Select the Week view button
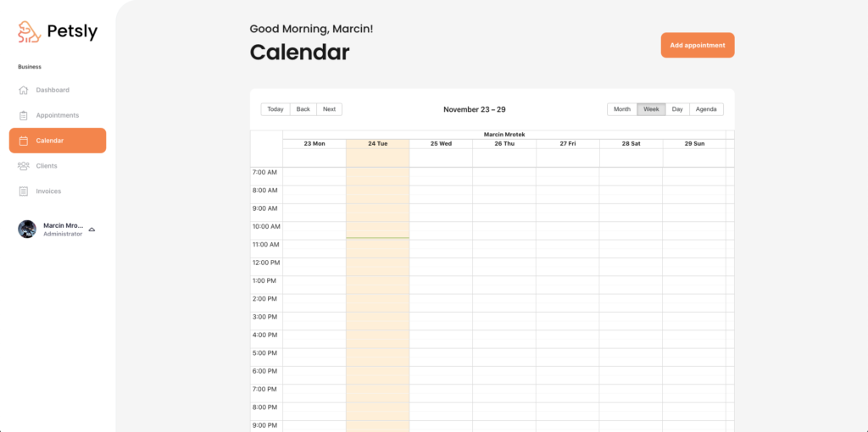The width and height of the screenshot is (868, 432). [651, 109]
